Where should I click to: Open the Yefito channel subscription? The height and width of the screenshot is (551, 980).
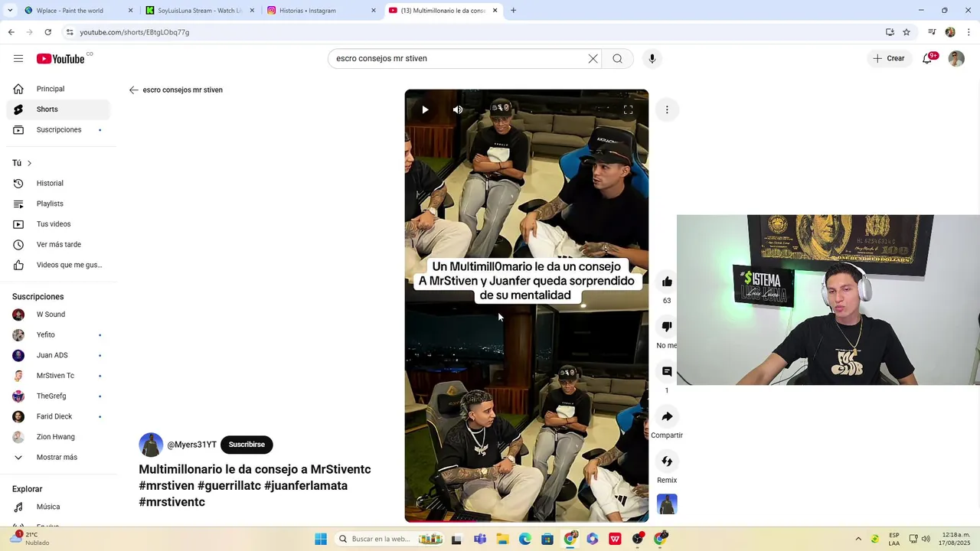[x=58, y=334]
